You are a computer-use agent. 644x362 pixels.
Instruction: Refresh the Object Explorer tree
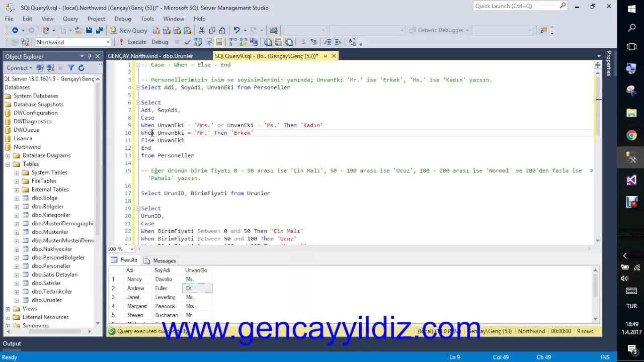[x=81, y=68]
